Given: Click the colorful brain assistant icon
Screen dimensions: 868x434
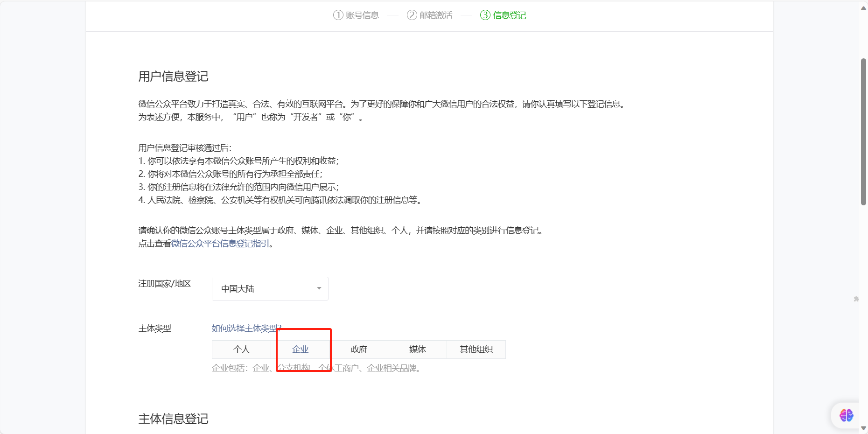Looking at the screenshot, I should point(846,415).
